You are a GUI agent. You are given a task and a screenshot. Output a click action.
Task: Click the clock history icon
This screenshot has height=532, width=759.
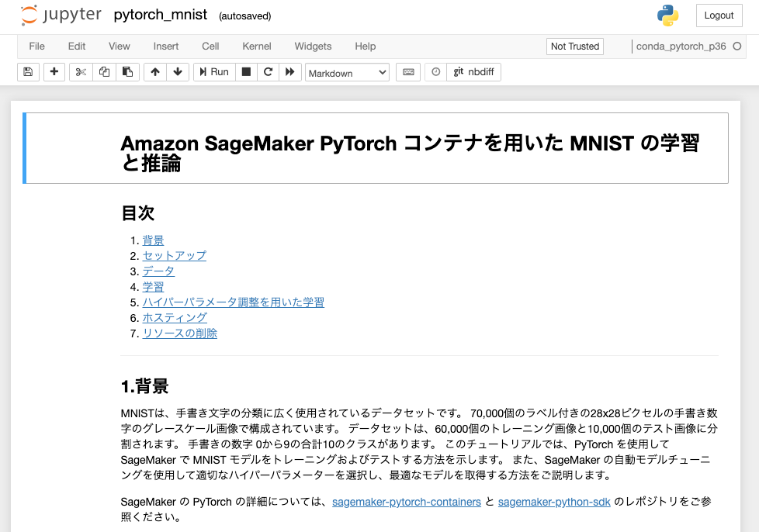point(435,72)
